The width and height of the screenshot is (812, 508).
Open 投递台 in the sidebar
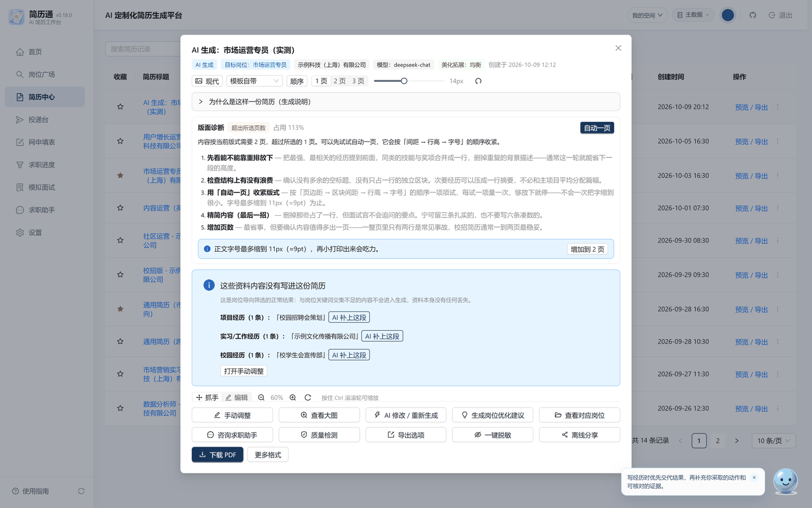(x=45, y=120)
